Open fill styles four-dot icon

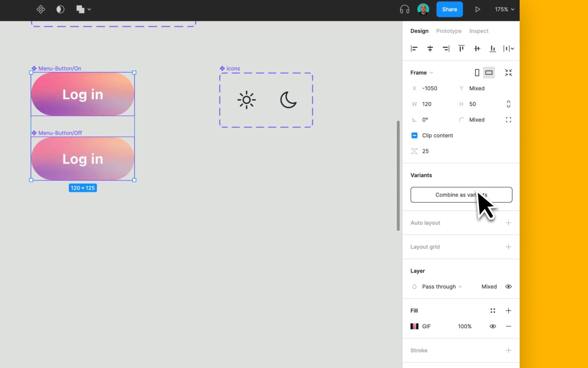pos(493,311)
